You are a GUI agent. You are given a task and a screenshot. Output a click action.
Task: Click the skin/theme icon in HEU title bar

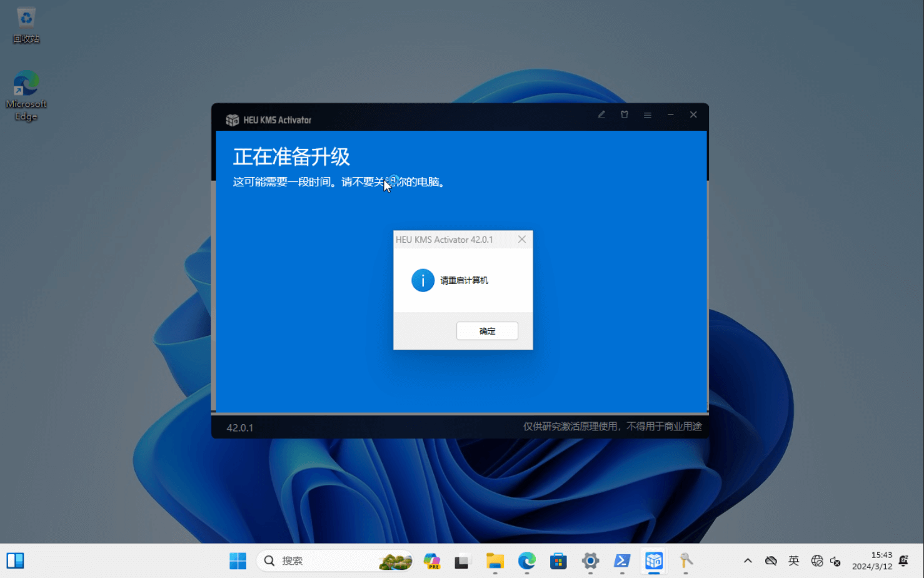pos(625,115)
